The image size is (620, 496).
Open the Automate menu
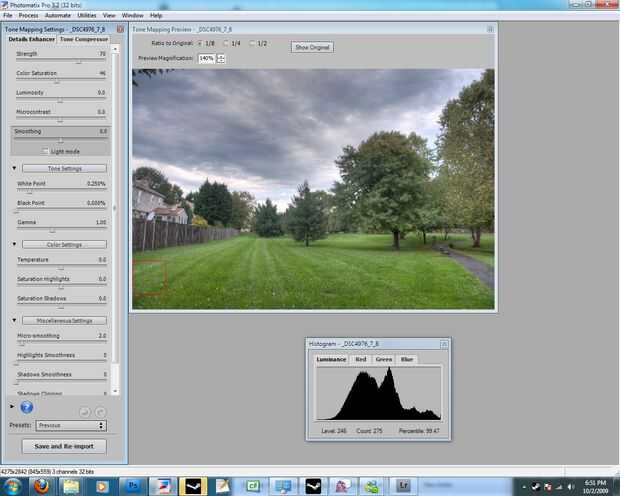[x=58, y=15]
